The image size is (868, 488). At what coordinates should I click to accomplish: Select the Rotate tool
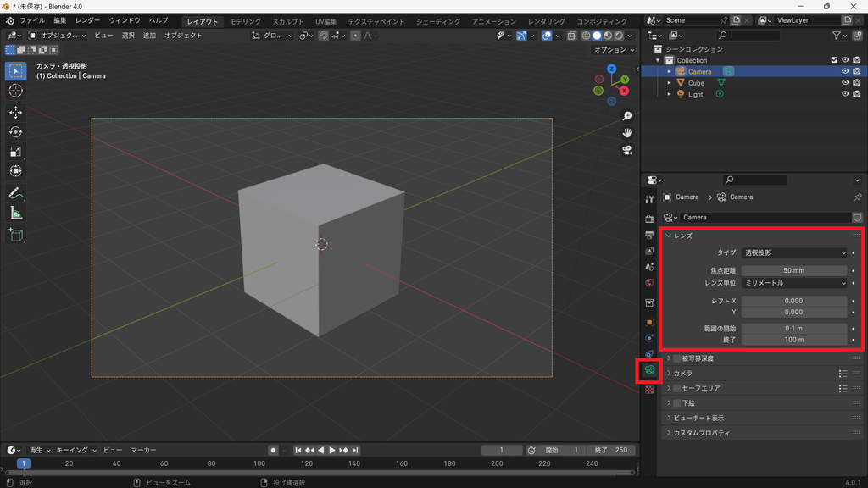15,132
